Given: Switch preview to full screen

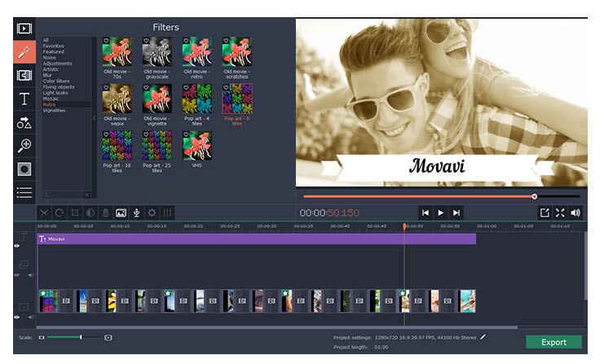Looking at the screenshot, I should (x=560, y=213).
